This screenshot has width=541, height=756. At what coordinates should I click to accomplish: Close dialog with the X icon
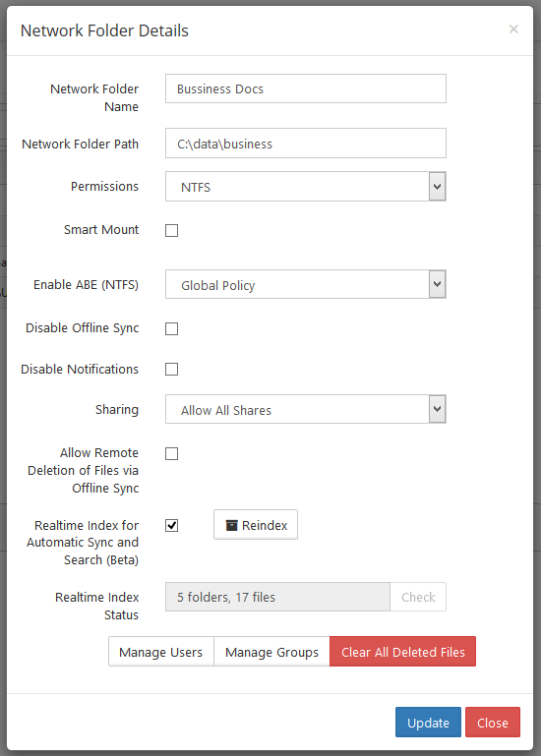[513, 29]
